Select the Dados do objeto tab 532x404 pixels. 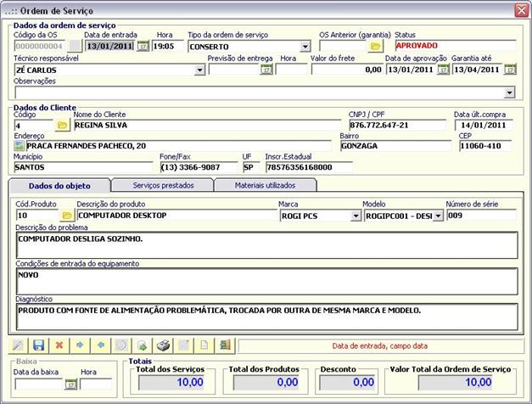[x=59, y=186]
